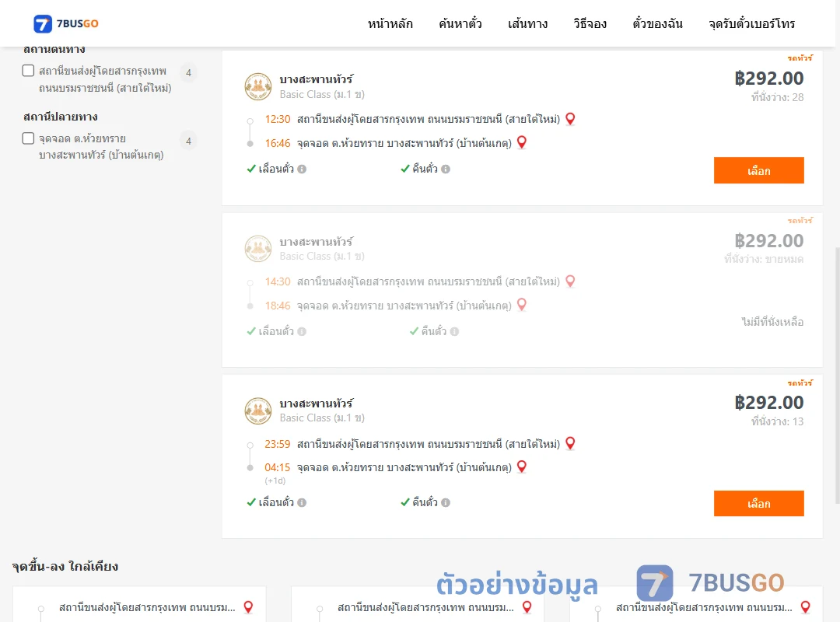
Task: Click the 23:59 departure time
Action: pos(278,444)
